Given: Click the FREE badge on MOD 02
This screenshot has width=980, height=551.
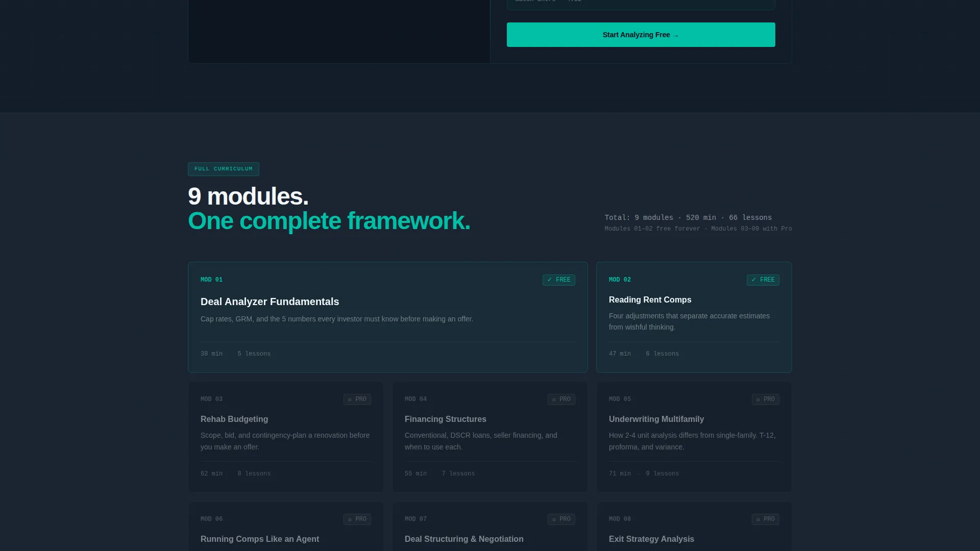Looking at the screenshot, I should [763, 280].
